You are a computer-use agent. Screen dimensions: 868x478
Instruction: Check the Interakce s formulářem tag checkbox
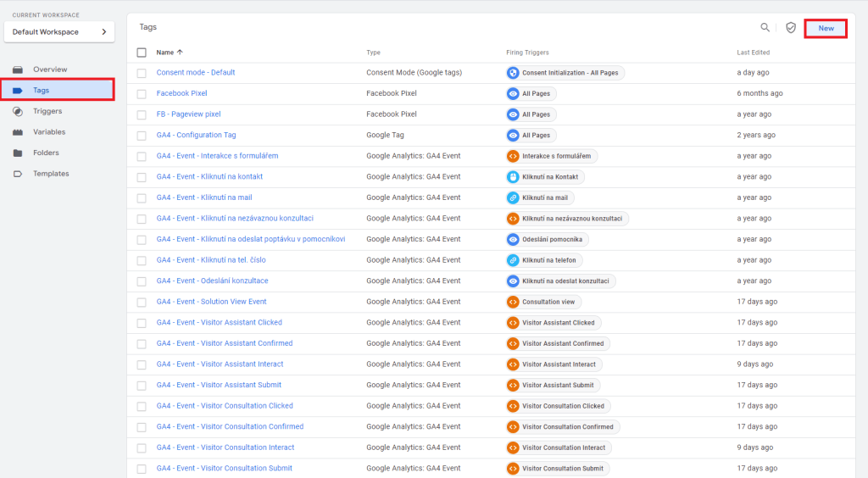pyautogui.click(x=142, y=157)
